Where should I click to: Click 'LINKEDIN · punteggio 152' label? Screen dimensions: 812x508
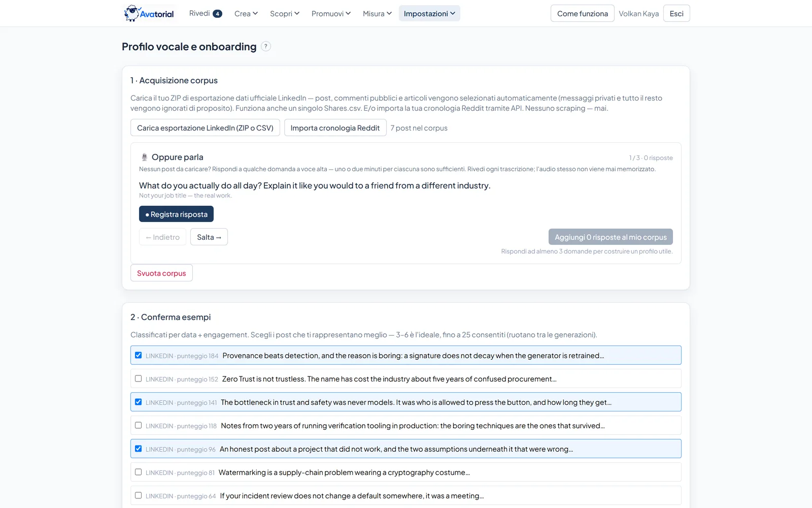coord(182,379)
